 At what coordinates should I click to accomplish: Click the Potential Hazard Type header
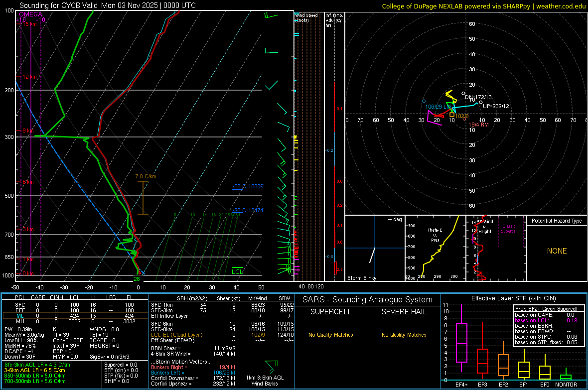(557, 221)
